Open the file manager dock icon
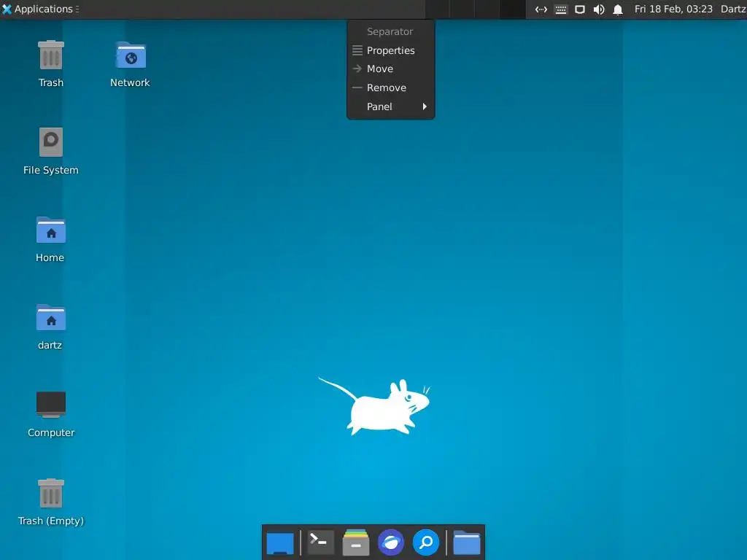This screenshot has width=747, height=560. 356,542
